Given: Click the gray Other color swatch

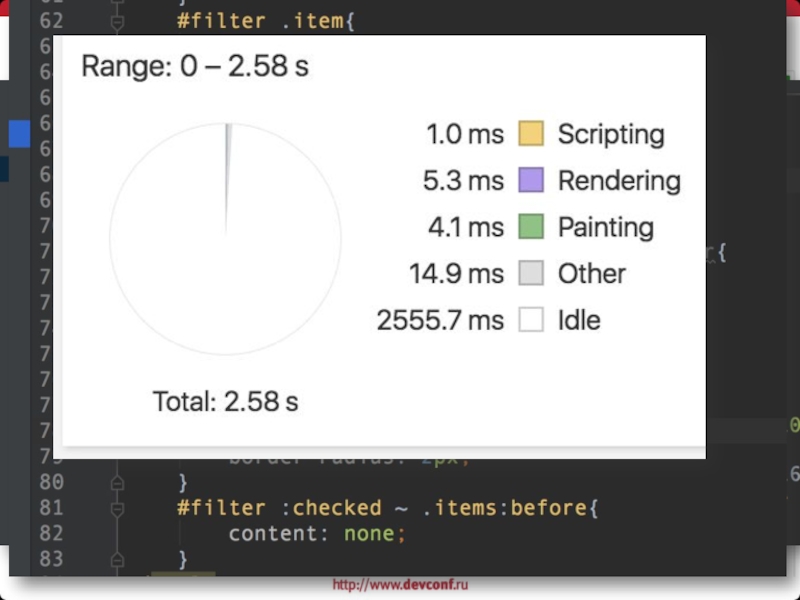Looking at the screenshot, I should click(x=531, y=273).
